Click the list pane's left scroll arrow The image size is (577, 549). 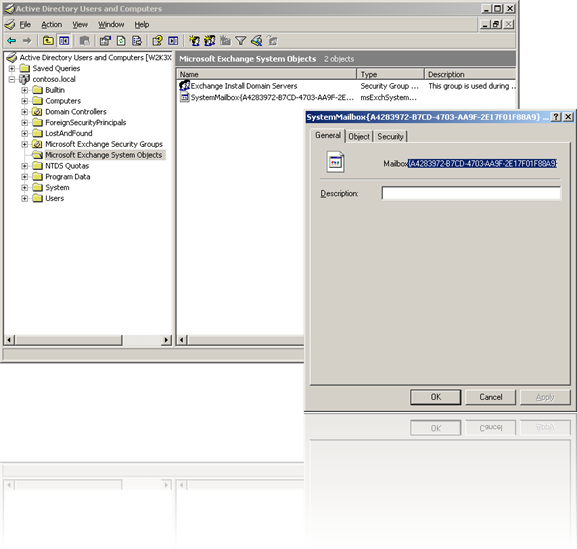coord(182,340)
